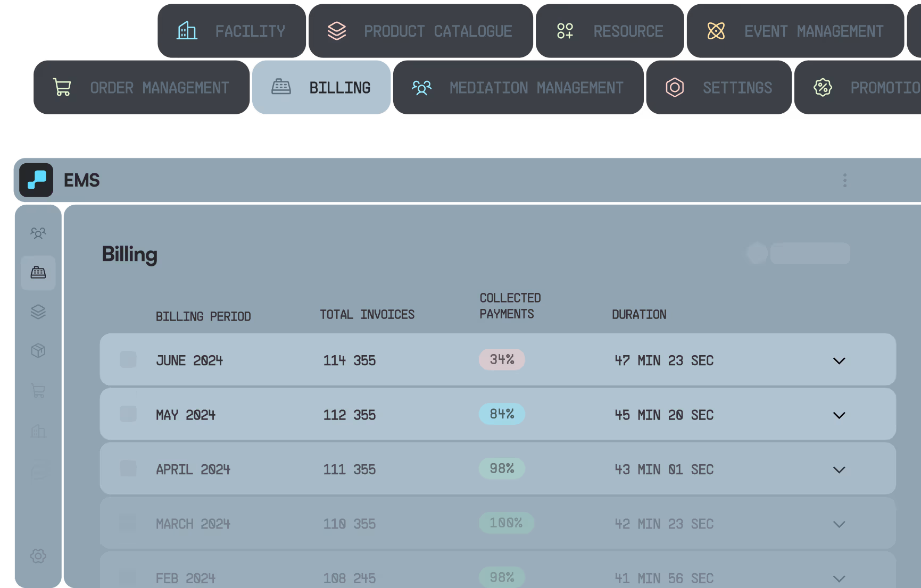Viewport: 921px width, 588px height.
Task: Click the 34% collected payments badge
Action: pos(502,360)
